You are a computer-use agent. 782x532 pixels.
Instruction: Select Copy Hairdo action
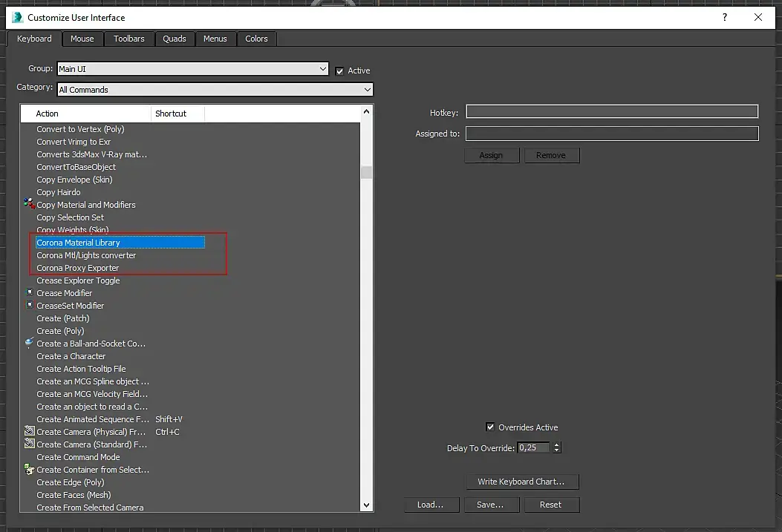[x=59, y=192]
